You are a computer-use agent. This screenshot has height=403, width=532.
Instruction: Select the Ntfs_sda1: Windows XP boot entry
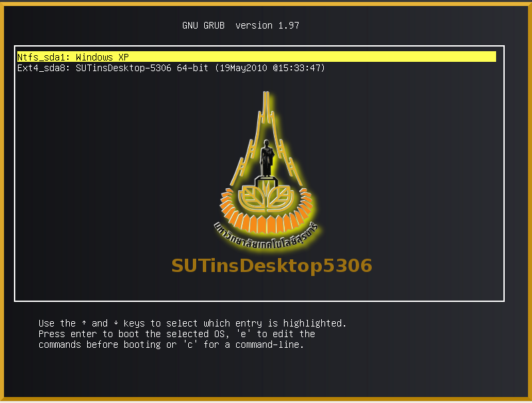coord(257,57)
